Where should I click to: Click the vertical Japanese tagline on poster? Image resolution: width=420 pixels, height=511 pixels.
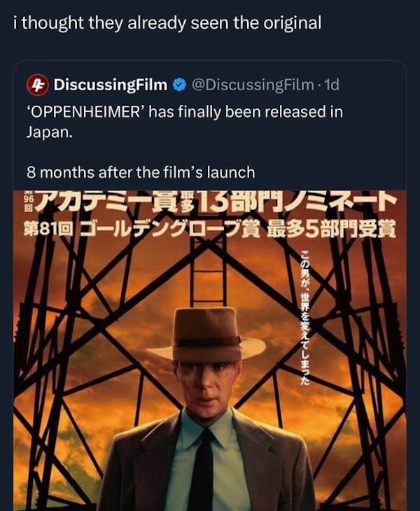[x=305, y=315]
